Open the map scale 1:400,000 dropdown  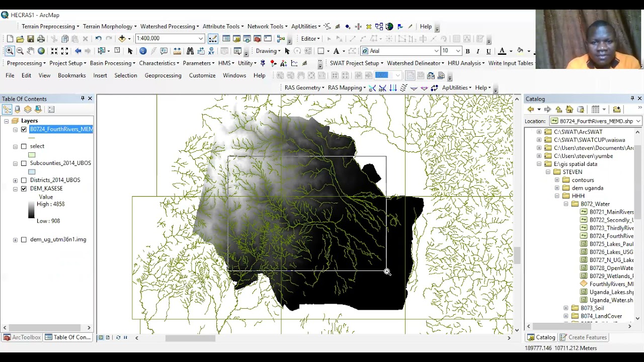coord(201,39)
